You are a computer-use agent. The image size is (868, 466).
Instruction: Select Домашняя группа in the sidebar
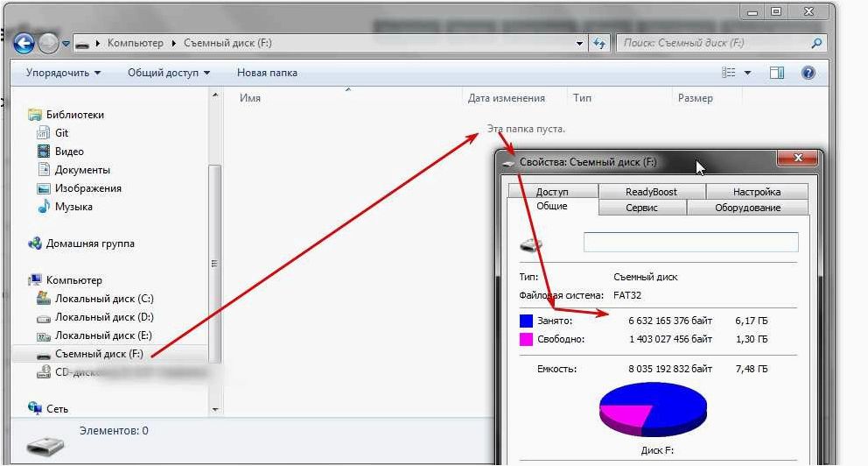pyautogui.click(x=89, y=244)
